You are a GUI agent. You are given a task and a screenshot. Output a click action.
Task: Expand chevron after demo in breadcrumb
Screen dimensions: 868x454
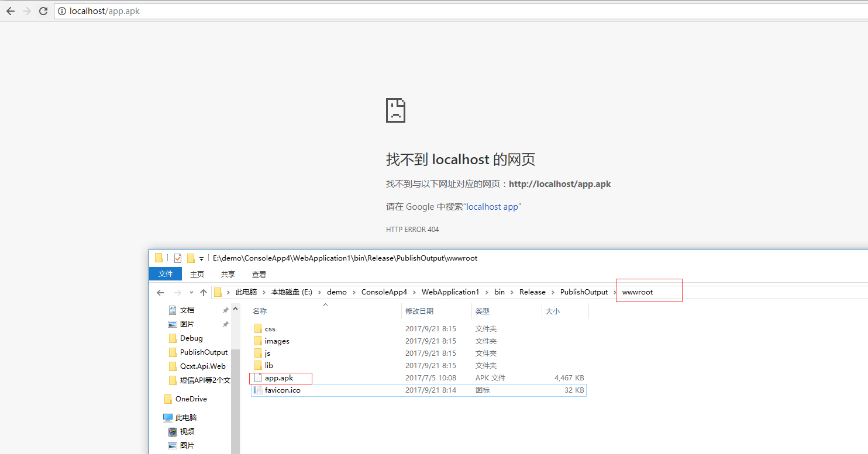point(354,292)
